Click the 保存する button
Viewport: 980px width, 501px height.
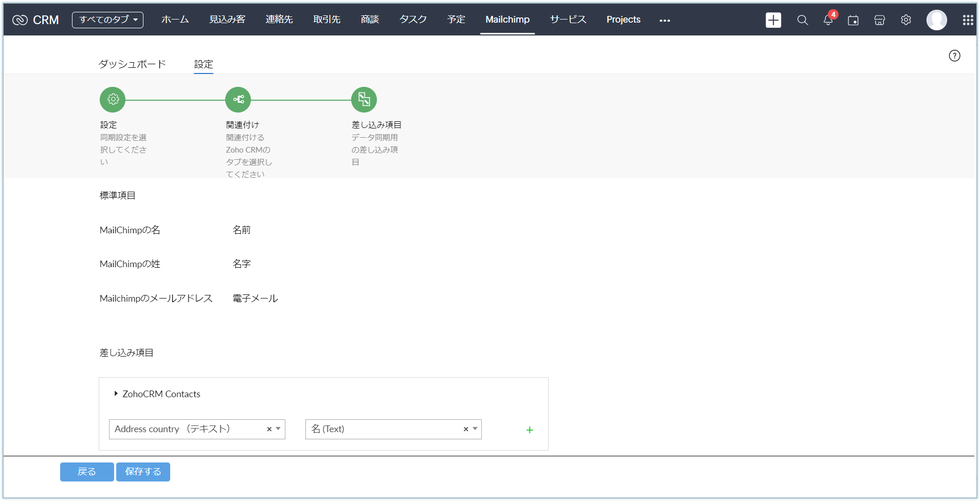143,472
